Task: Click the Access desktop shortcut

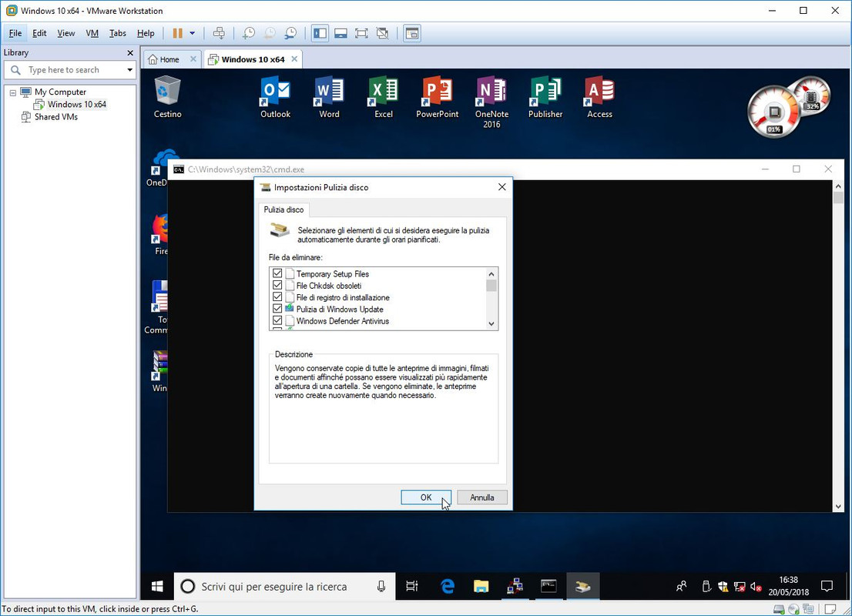Action: tap(599, 98)
